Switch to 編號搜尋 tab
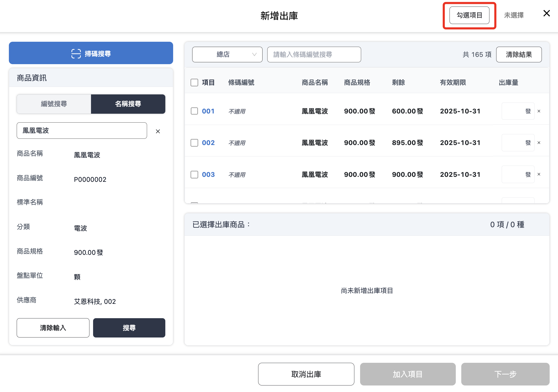Screen dimensions: 558x392 [x=54, y=104]
